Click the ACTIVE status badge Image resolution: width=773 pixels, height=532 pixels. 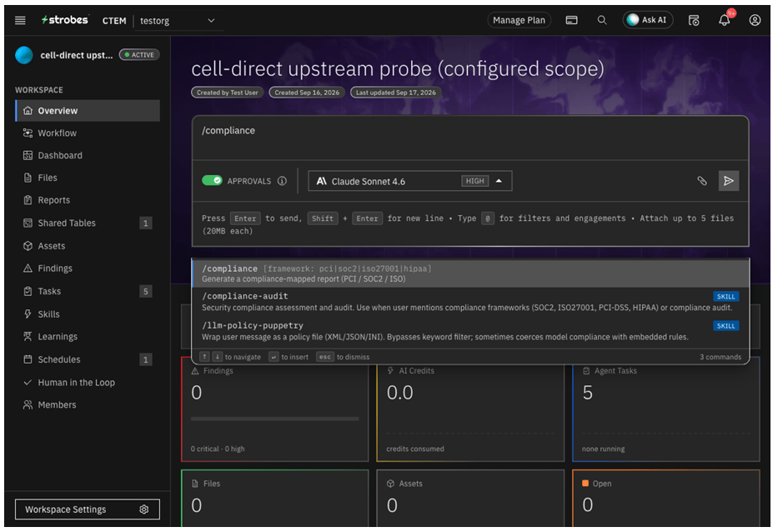tap(139, 55)
